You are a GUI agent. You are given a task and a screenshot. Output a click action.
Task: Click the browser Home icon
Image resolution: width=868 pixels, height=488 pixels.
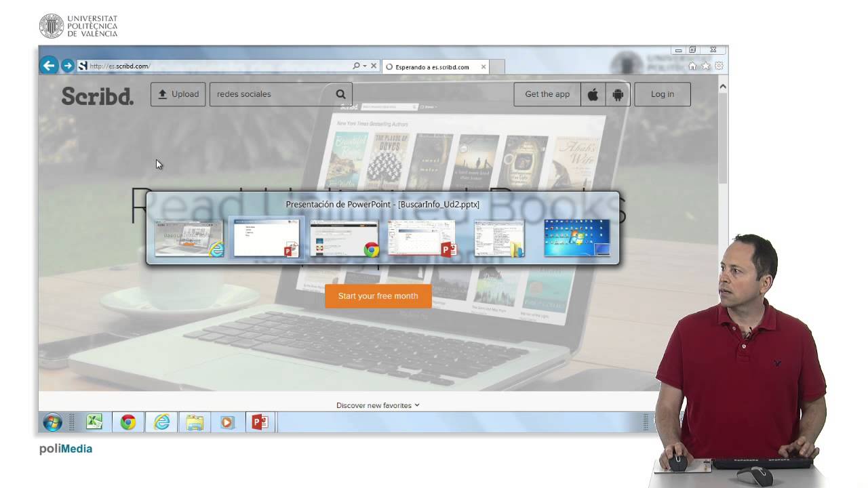692,66
